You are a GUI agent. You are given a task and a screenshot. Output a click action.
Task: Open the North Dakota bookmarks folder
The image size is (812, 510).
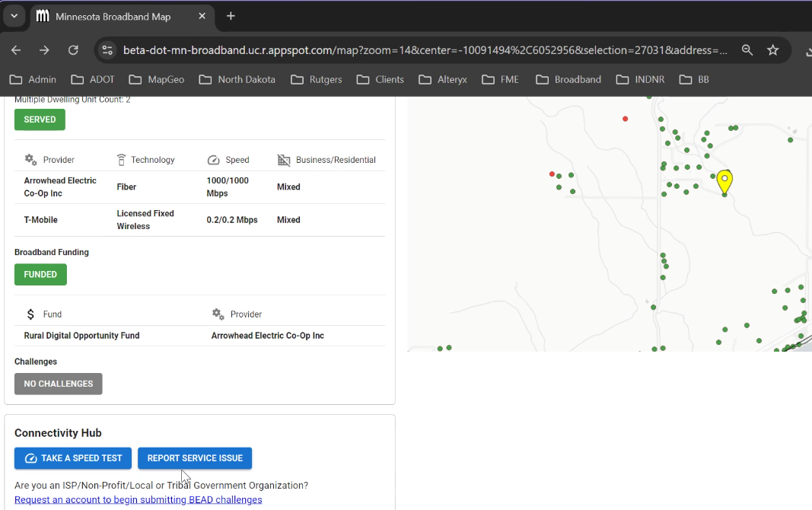click(237, 79)
